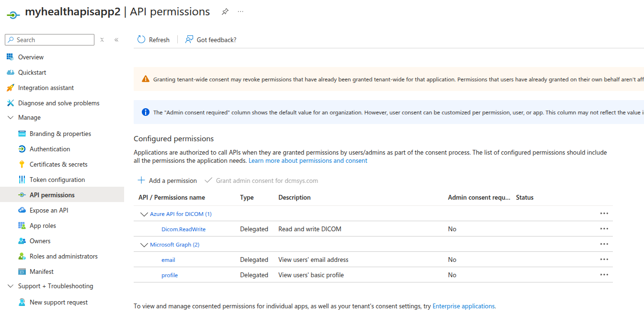This screenshot has width=644, height=316.
Task: Collapse the Microsoft Graph permissions group
Action: 144,245
